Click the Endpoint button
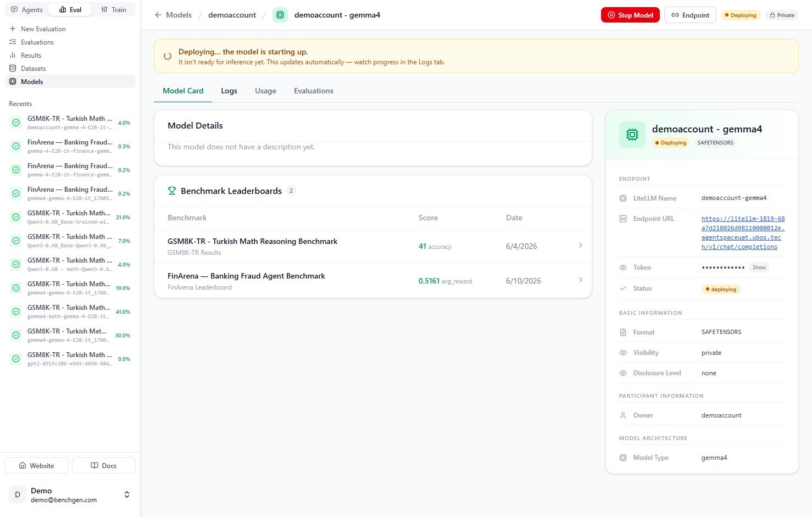The image size is (812, 517). point(690,15)
